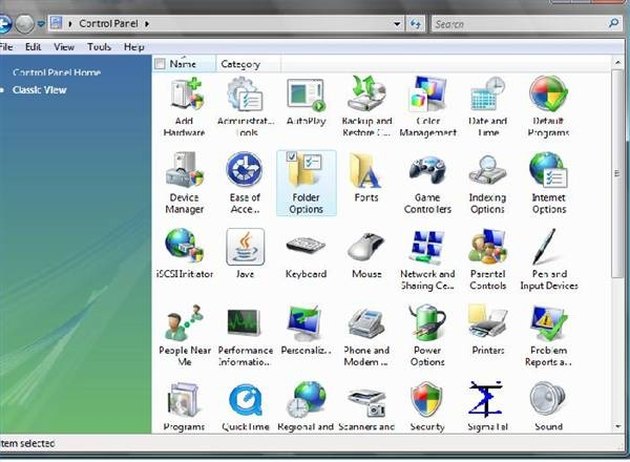Open the Add Hardware icon
This screenshot has width=630, height=462.
tap(184, 107)
